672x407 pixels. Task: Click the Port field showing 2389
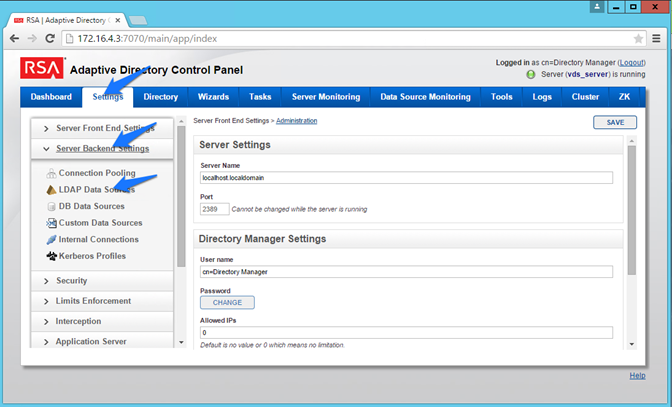click(215, 209)
